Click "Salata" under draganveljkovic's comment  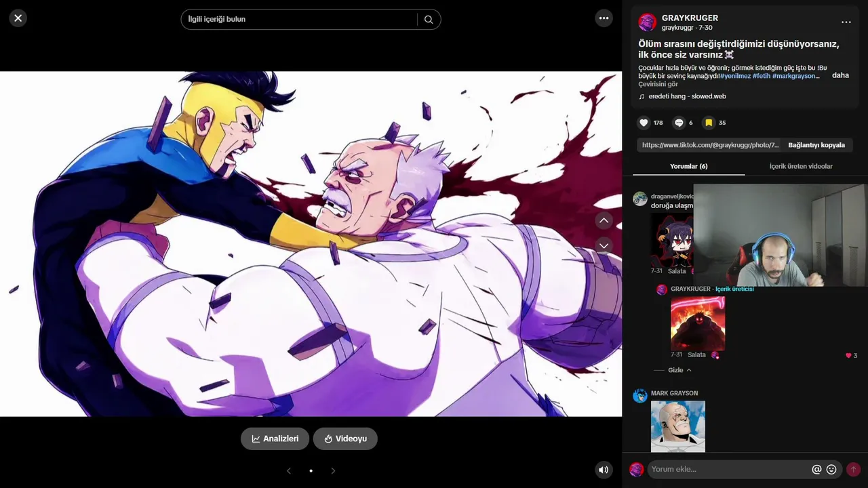(677, 271)
